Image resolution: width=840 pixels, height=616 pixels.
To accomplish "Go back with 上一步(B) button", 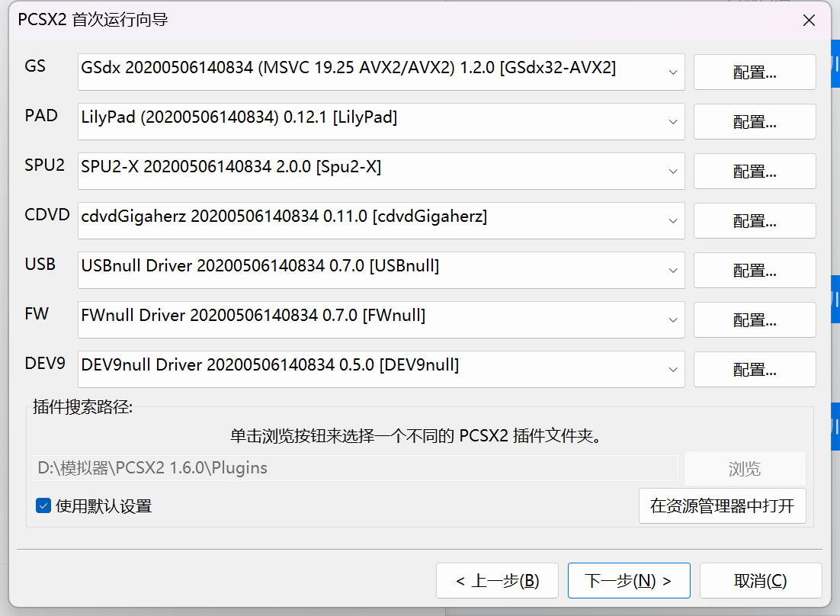I will tap(497, 581).
